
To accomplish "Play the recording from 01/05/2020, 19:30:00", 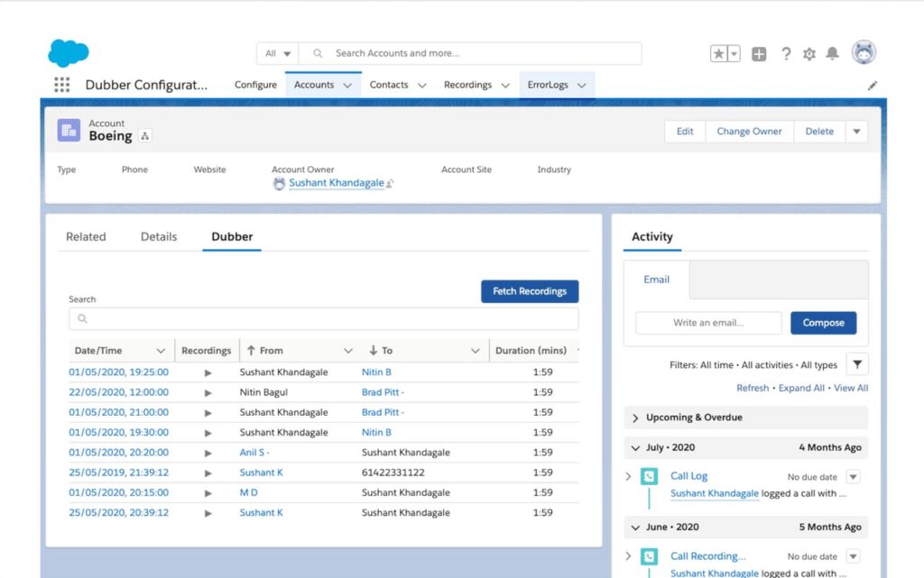I will [x=208, y=433].
